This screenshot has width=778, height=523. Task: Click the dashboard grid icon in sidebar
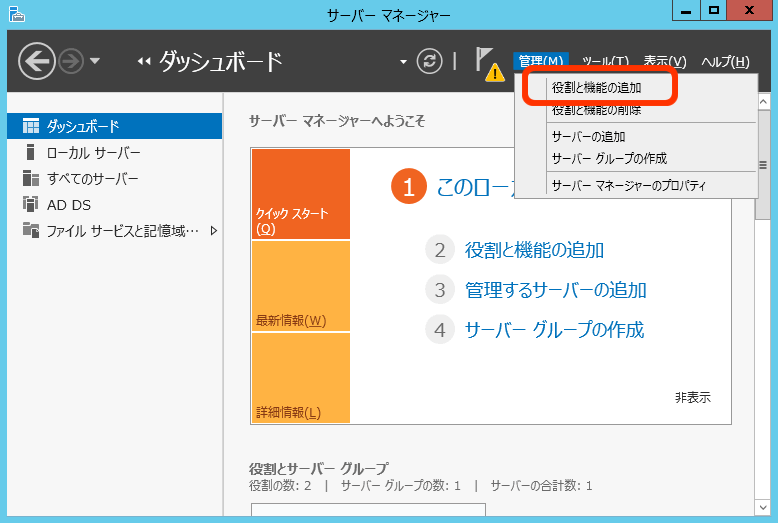pyautogui.click(x=31, y=126)
